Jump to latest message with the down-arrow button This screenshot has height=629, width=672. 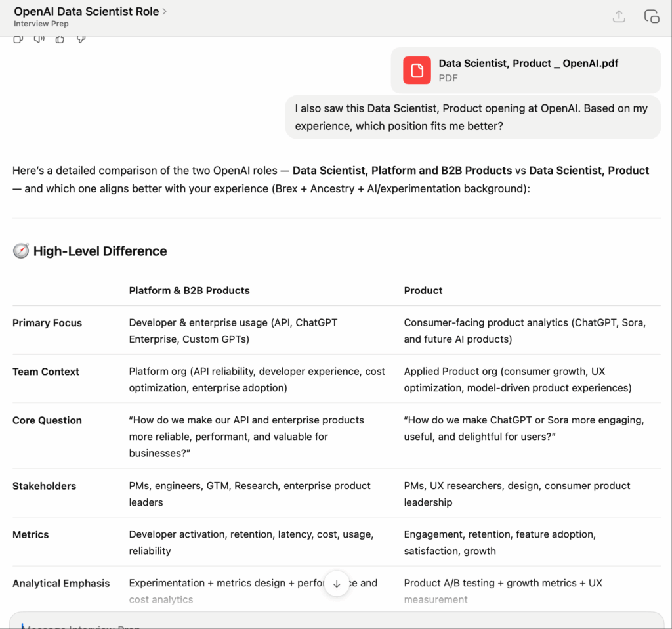[336, 583]
